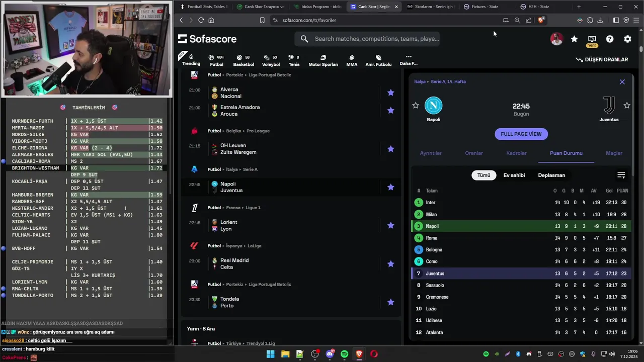Open a new browser tab
Viewport: 644px width, 362px height.
point(579,7)
